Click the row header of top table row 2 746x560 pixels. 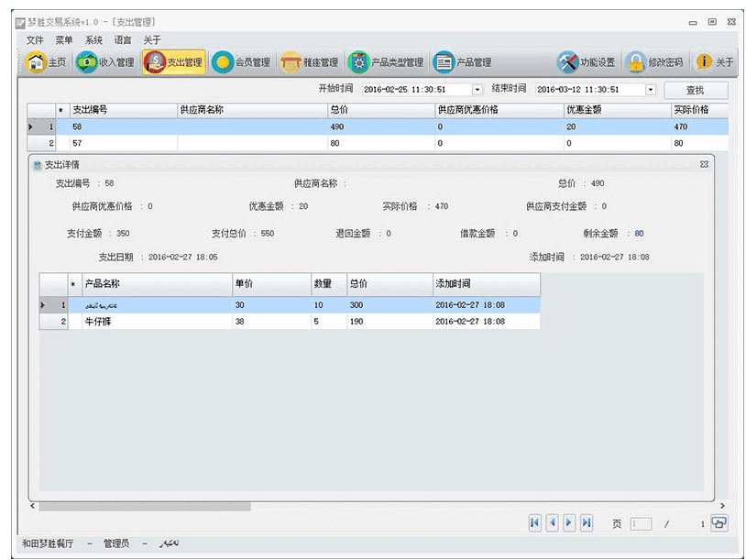41,143
